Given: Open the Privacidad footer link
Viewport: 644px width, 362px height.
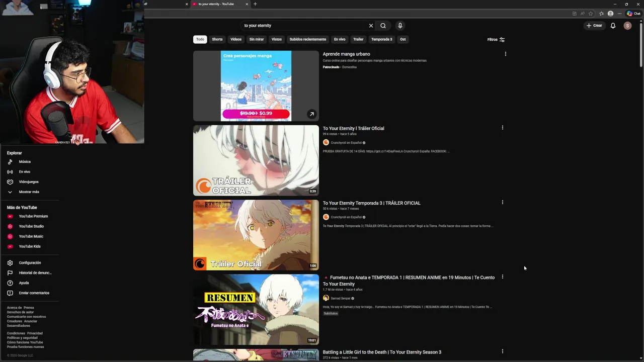Looking at the screenshot, I should 35,333.
